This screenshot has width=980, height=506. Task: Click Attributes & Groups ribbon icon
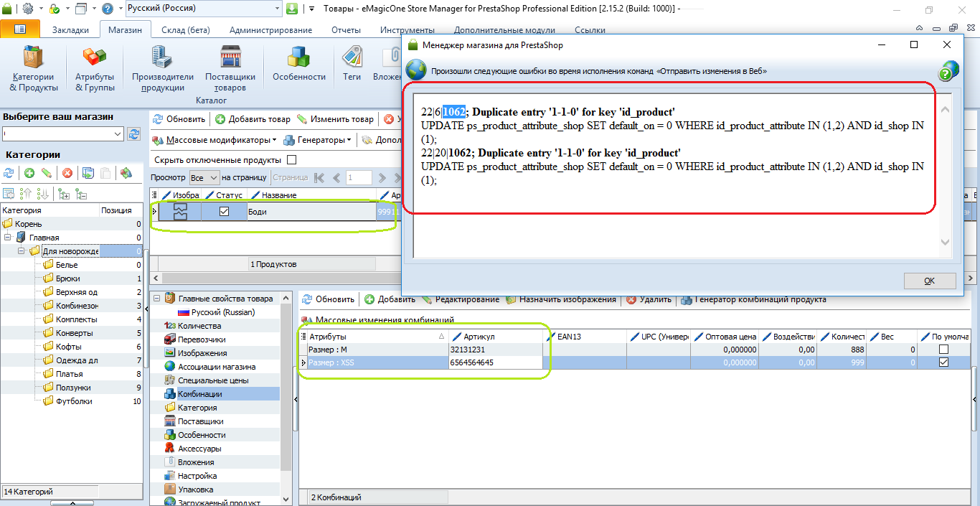(x=95, y=70)
